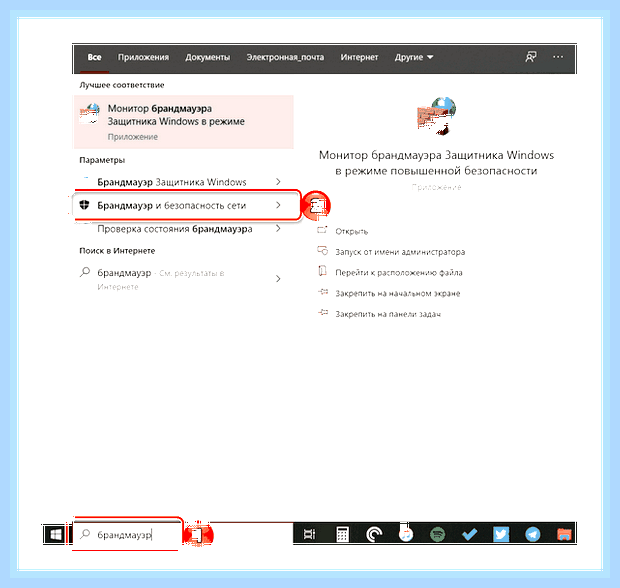Open the blue checkmark app in taskbar

[x=469, y=535]
